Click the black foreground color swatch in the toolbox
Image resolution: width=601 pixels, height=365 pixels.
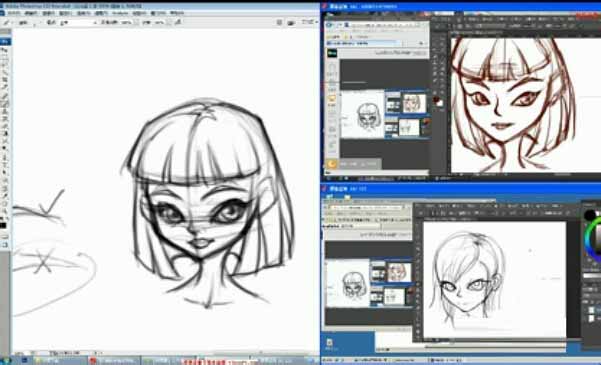point(3,225)
